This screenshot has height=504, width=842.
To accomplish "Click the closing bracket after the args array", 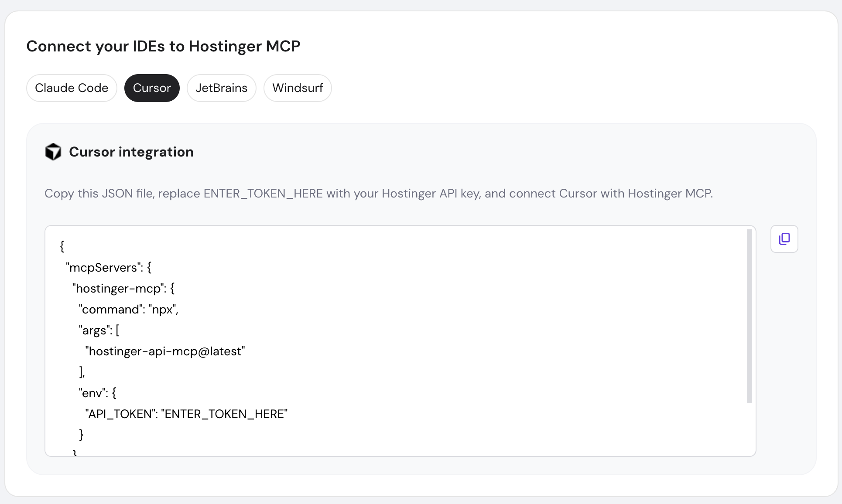I will (82, 372).
